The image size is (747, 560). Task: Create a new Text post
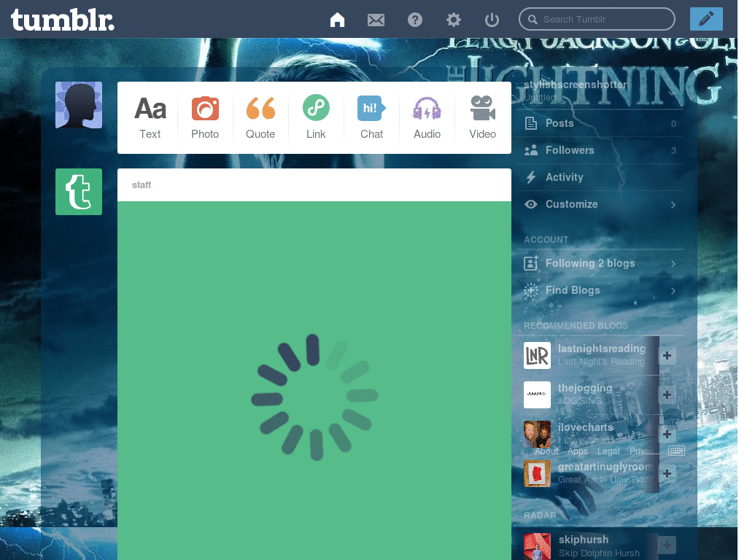[150, 117]
